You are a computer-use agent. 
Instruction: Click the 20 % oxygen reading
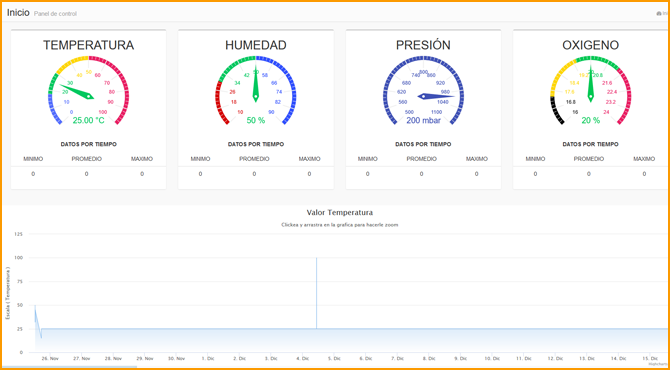tap(591, 120)
